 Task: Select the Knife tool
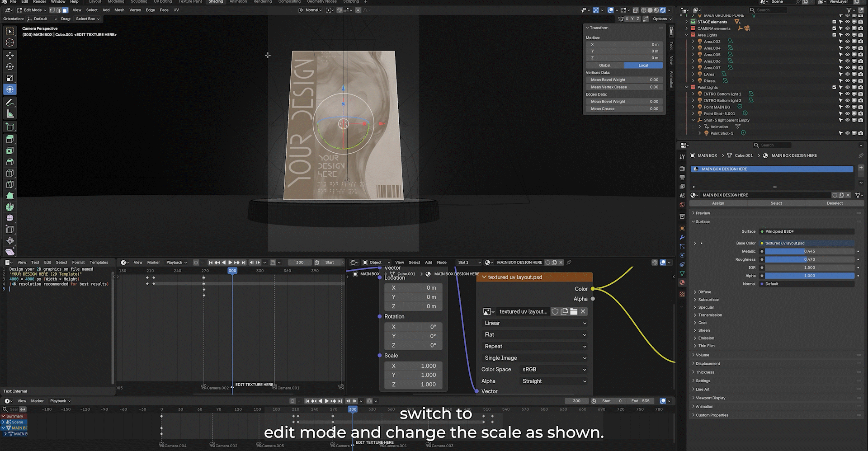[10, 184]
